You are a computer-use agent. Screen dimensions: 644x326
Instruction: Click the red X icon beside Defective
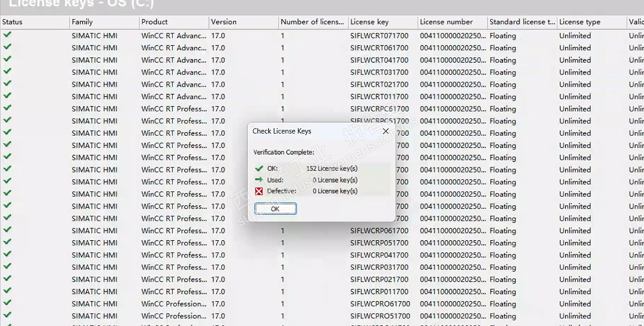pos(259,191)
